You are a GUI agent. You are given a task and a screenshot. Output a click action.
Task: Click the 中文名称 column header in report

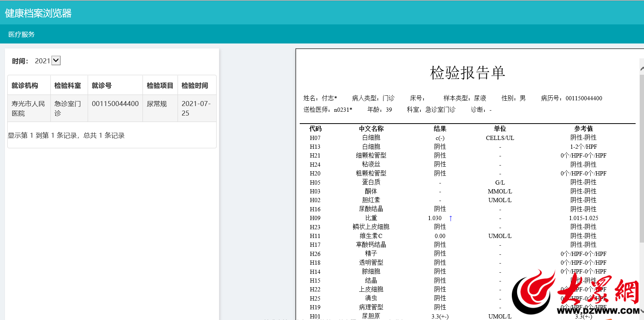pos(371,129)
